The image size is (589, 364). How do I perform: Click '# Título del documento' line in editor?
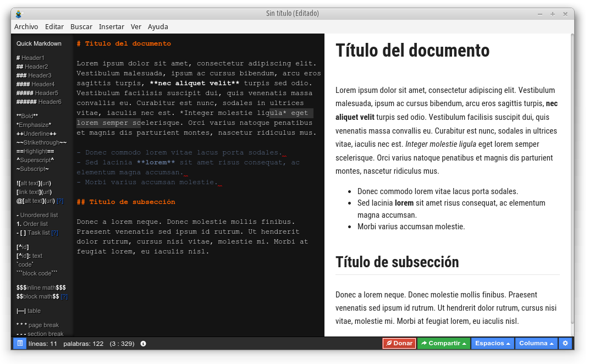pos(124,43)
